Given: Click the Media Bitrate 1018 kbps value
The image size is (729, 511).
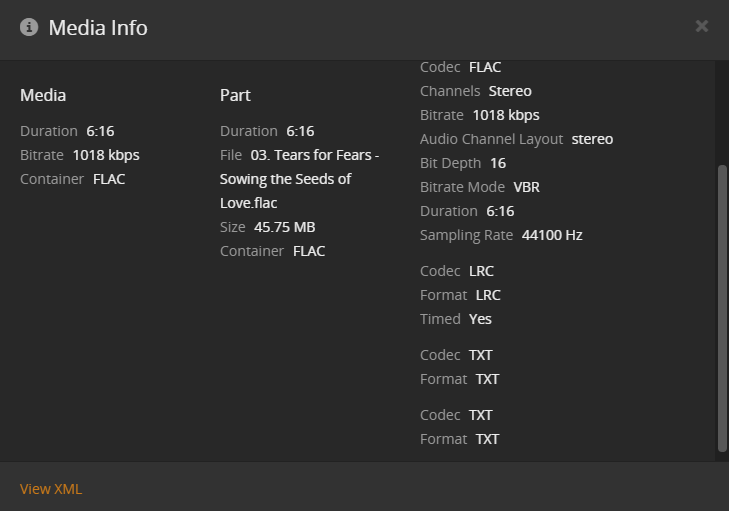Looking at the screenshot, I should tap(106, 155).
